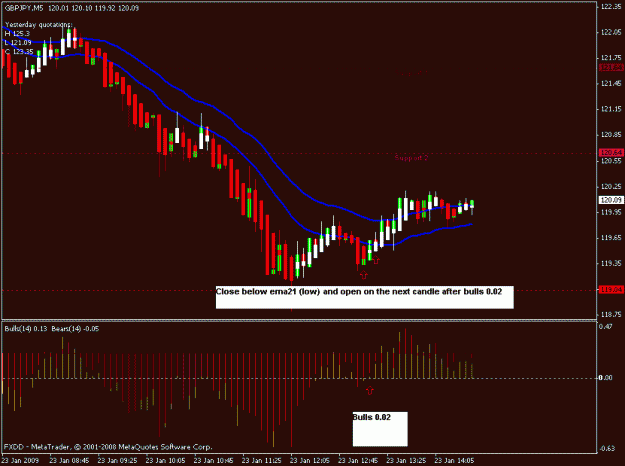Select the Support 2 dashed horizontal line

click(x=299, y=153)
